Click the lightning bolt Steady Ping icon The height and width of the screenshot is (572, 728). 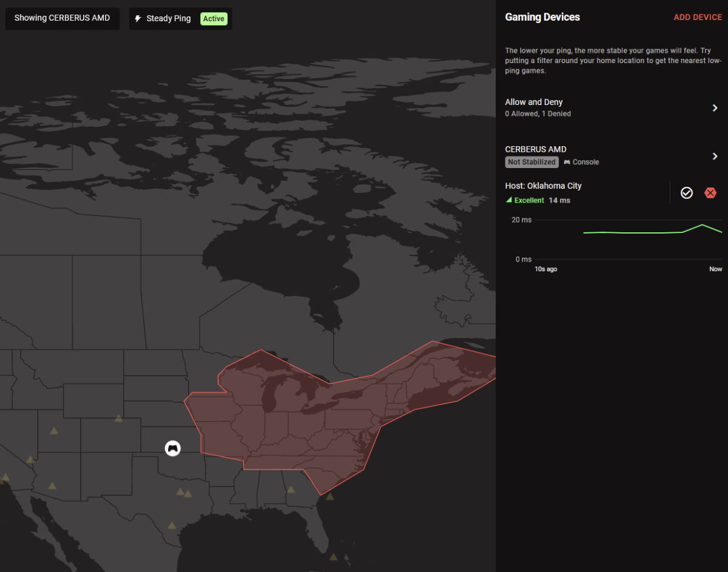pyautogui.click(x=138, y=19)
